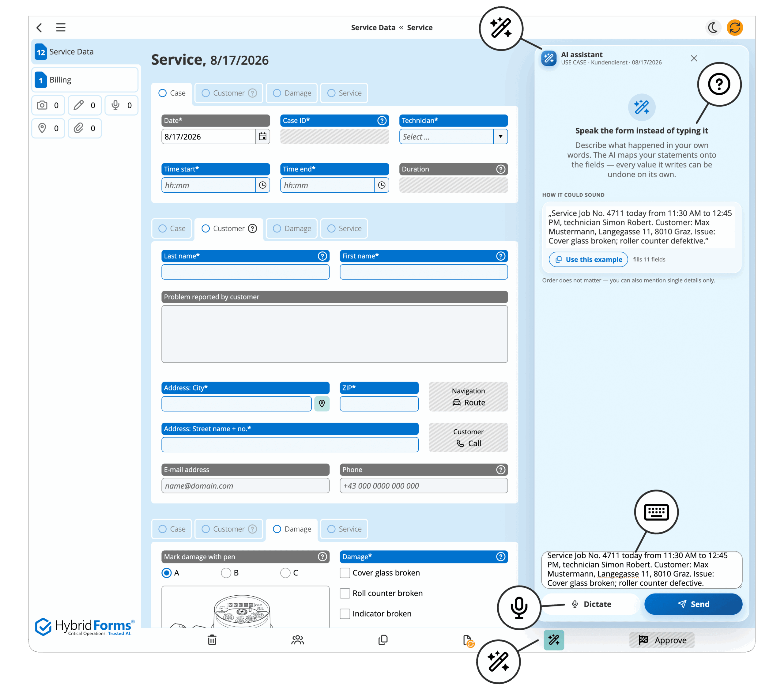This screenshot has height=690, width=784.
Task: Select damage position B
Action: tap(226, 573)
